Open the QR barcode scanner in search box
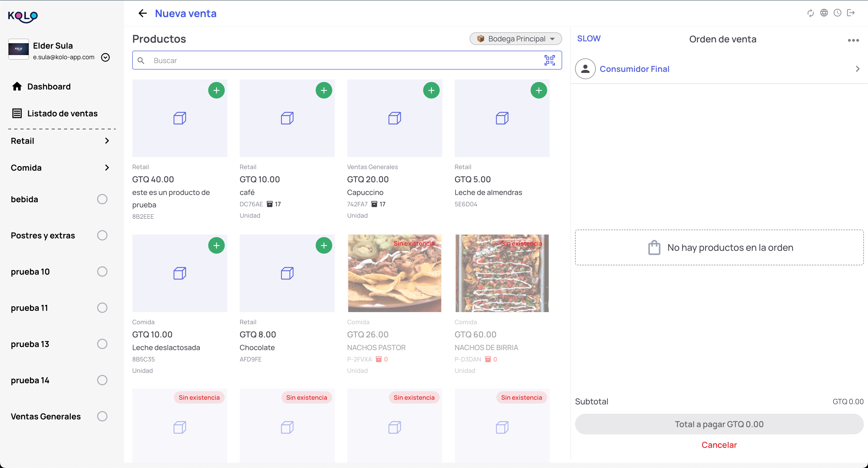 coord(549,60)
